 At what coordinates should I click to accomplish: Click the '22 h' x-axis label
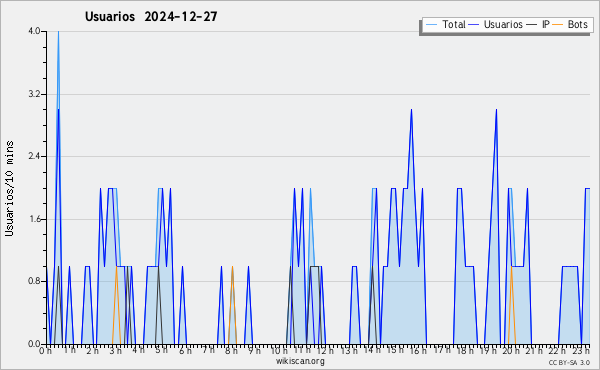[557, 351]
